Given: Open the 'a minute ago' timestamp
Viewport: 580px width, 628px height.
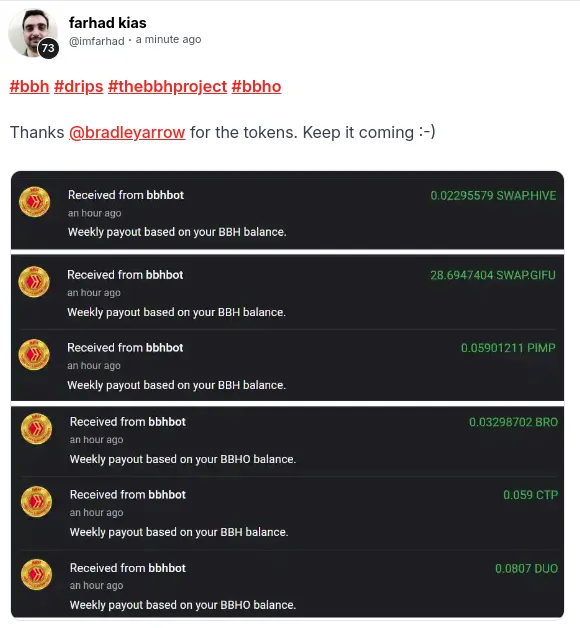Looking at the screenshot, I should [x=168, y=40].
